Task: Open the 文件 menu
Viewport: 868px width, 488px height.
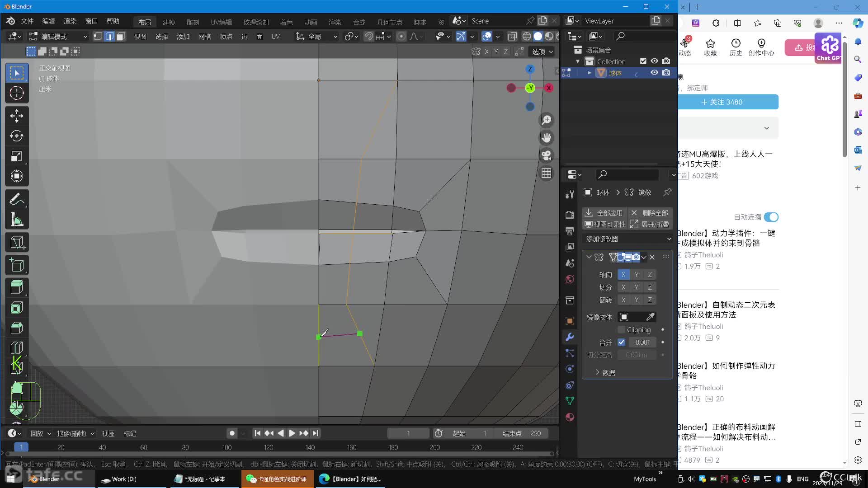Action: point(27,21)
